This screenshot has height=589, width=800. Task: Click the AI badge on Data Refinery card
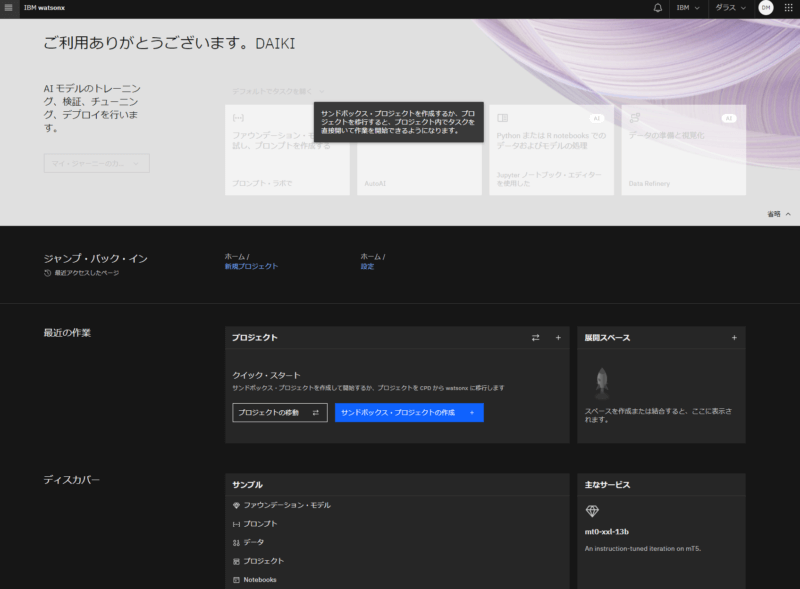click(x=729, y=118)
